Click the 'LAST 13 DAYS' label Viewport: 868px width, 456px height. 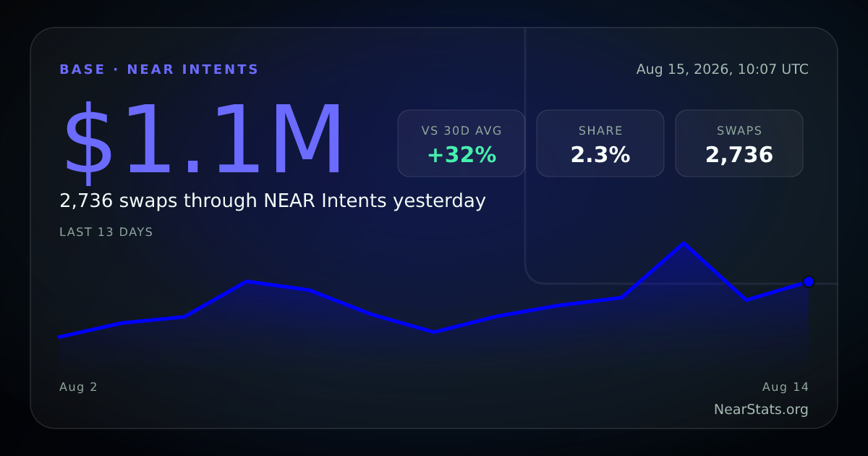(106, 232)
